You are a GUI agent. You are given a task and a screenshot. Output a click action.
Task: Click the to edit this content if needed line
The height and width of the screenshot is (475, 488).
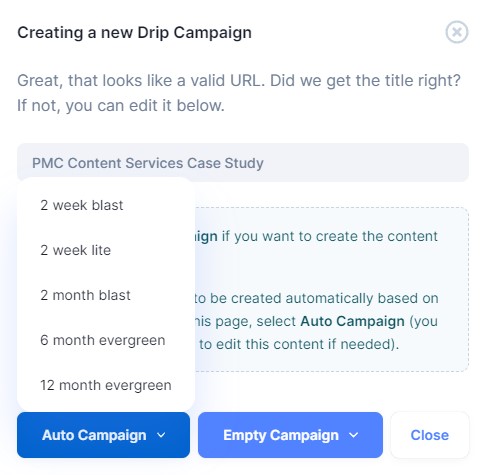[299, 344]
